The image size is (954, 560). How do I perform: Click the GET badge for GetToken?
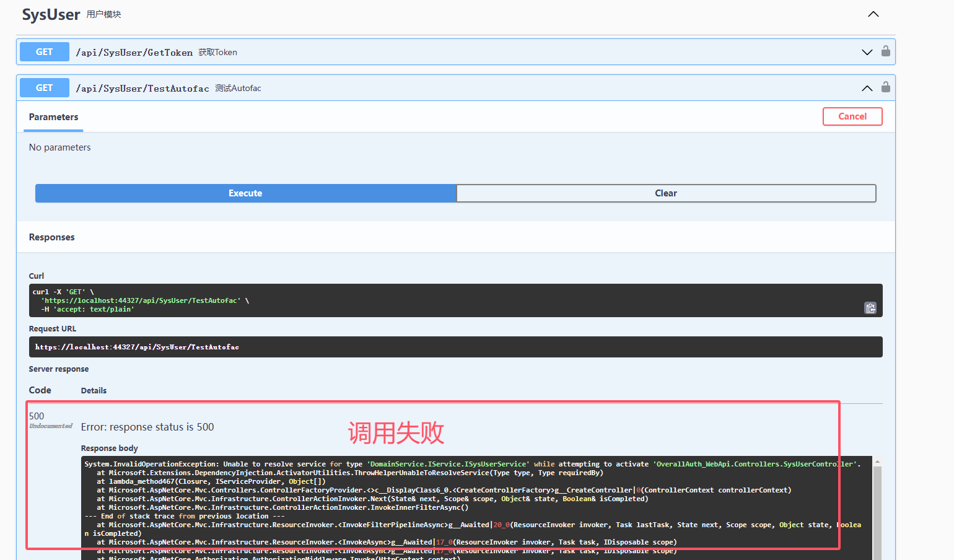[44, 52]
